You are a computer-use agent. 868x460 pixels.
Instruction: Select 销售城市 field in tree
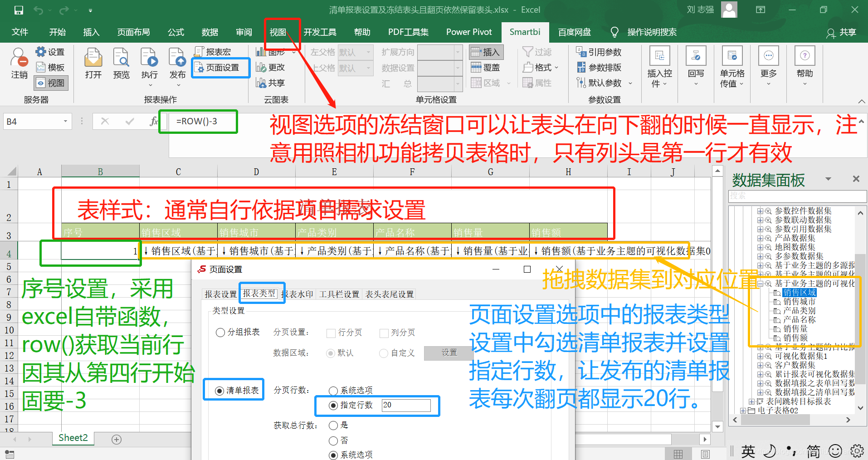(800, 301)
